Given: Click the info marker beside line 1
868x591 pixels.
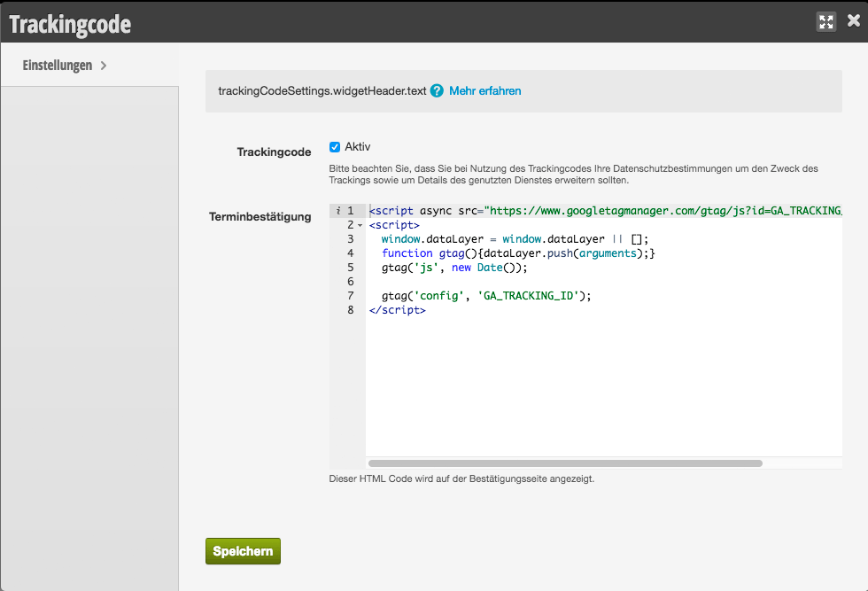Looking at the screenshot, I should pyautogui.click(x=338, y=211).
